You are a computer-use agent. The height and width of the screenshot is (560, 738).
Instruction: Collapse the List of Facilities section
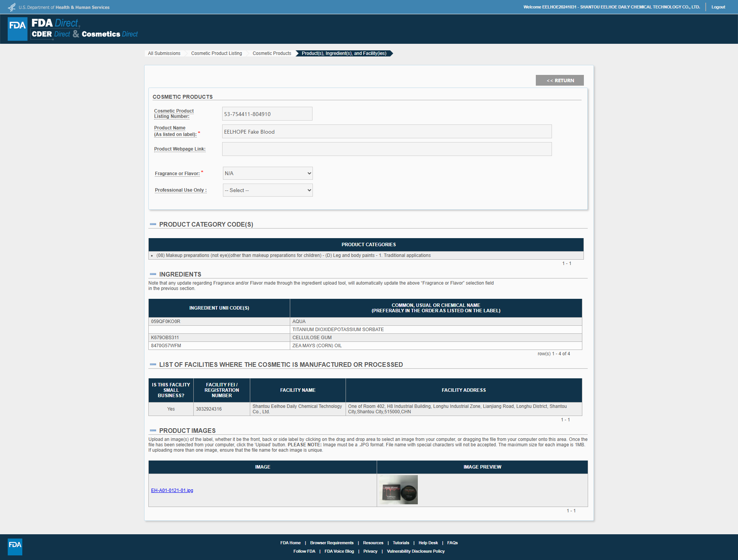[153, 364]
